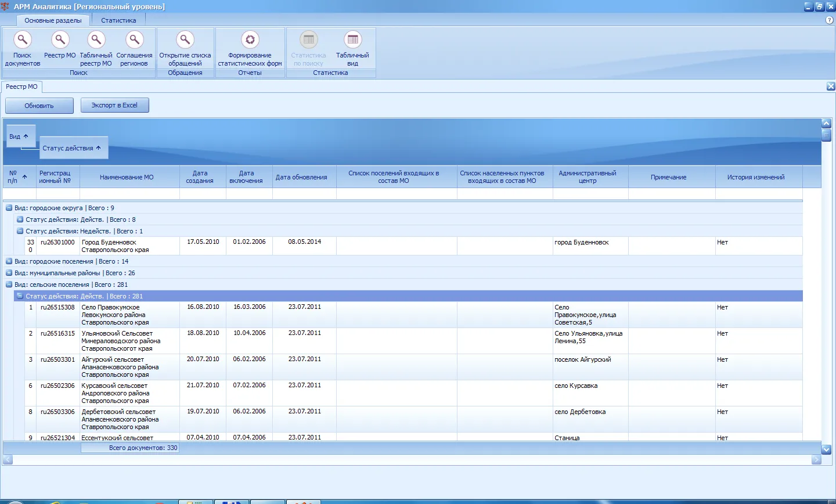Sort by № п/п column header
The width and height of the screenshot is (836, 504).
click(20, 177)
